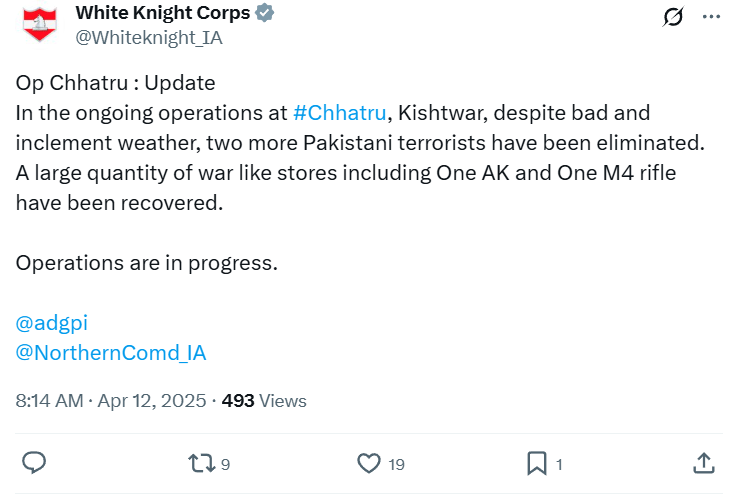
Task: Open the White Knight Corps display name
Action: pyautogui.click(x=163, y=13)
